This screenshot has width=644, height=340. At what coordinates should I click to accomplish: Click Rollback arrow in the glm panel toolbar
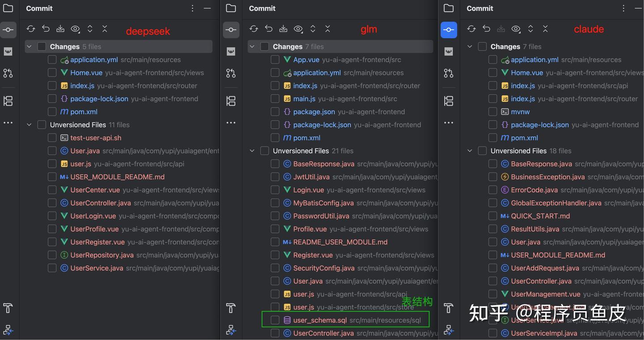269,29
